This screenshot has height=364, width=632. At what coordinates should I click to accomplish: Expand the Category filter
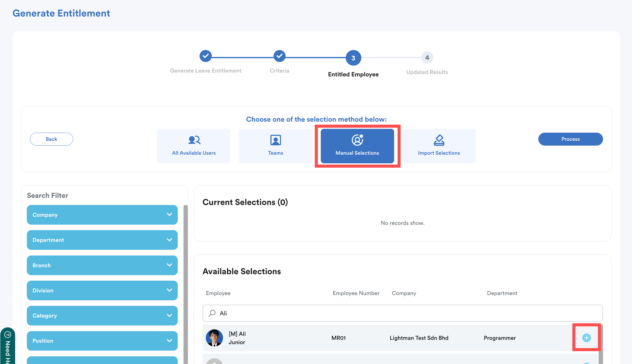click(x=102, y=315)
